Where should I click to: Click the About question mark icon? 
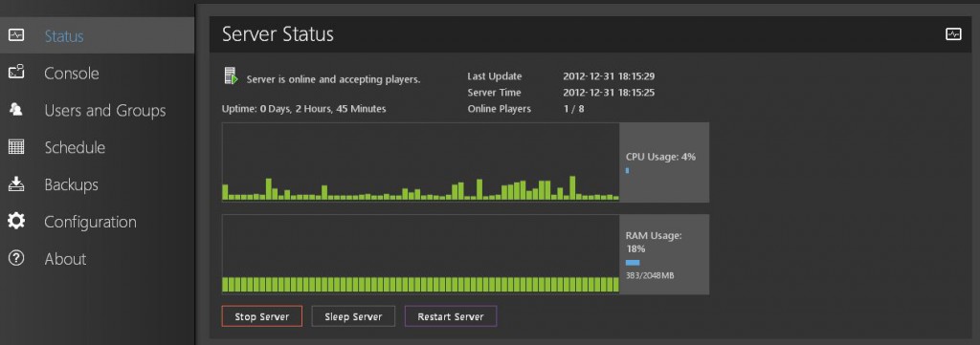(x=16, y=258)
